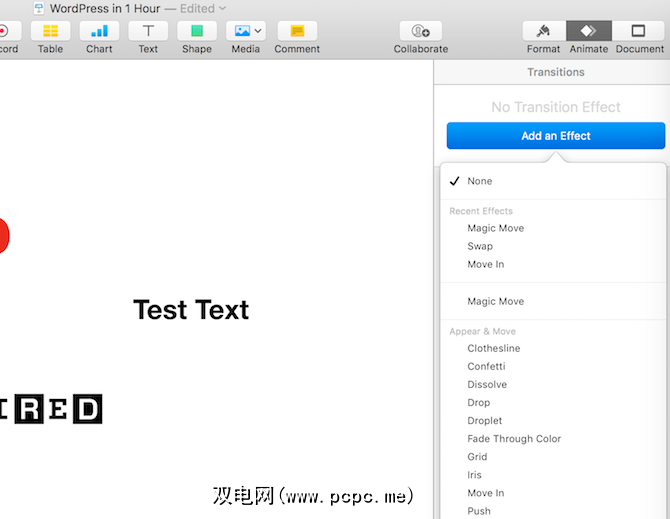Open the Document inspector

[x=639, y=31]
